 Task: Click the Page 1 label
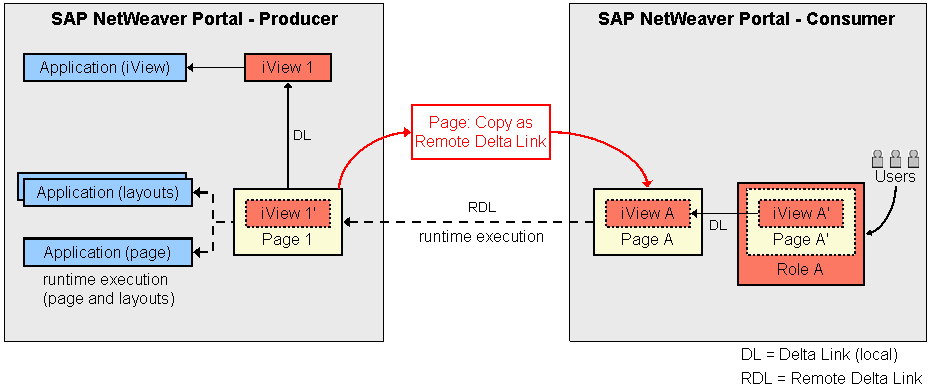pos(288,240)
